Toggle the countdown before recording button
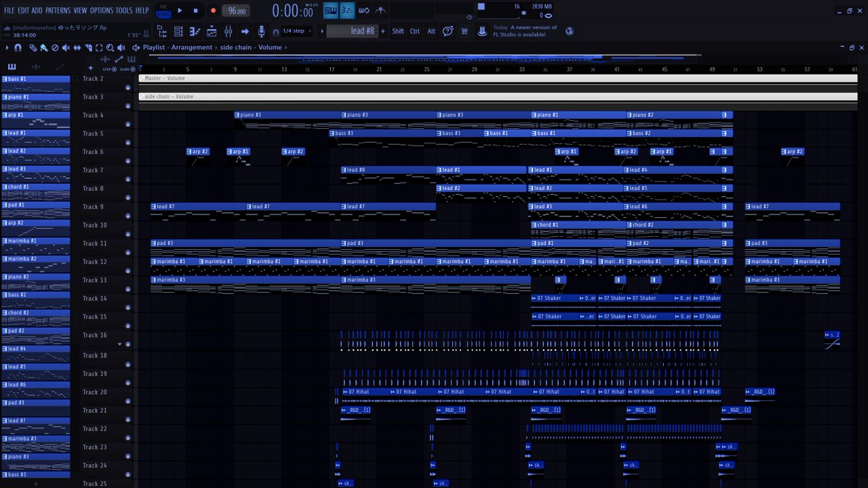Viewport: 868px width, 488px height. click(347, 11)
